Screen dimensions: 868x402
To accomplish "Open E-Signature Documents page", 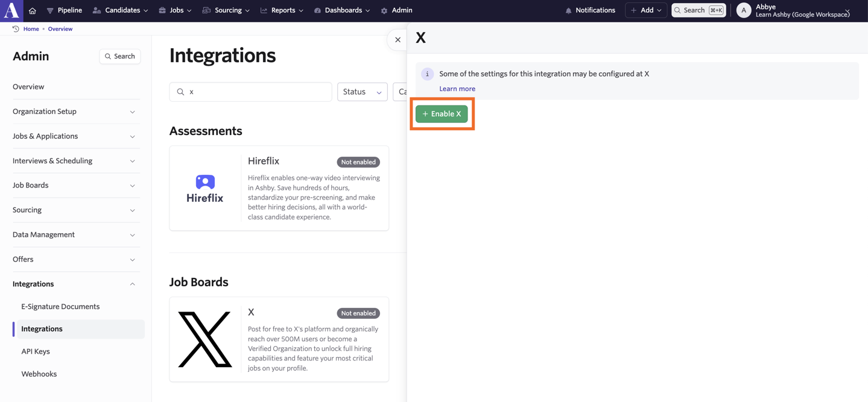I will point(60,307).
